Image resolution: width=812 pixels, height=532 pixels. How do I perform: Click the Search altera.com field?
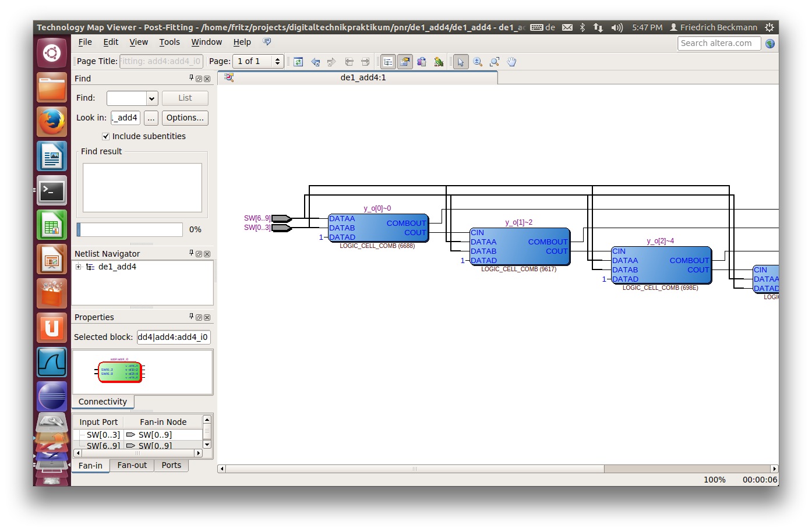coord(719,43)
